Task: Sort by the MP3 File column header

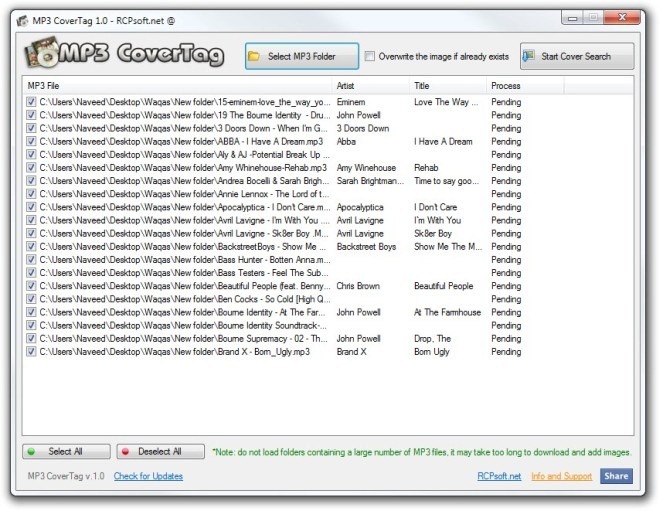Action: pyautogui.click(x=178, y=85)
